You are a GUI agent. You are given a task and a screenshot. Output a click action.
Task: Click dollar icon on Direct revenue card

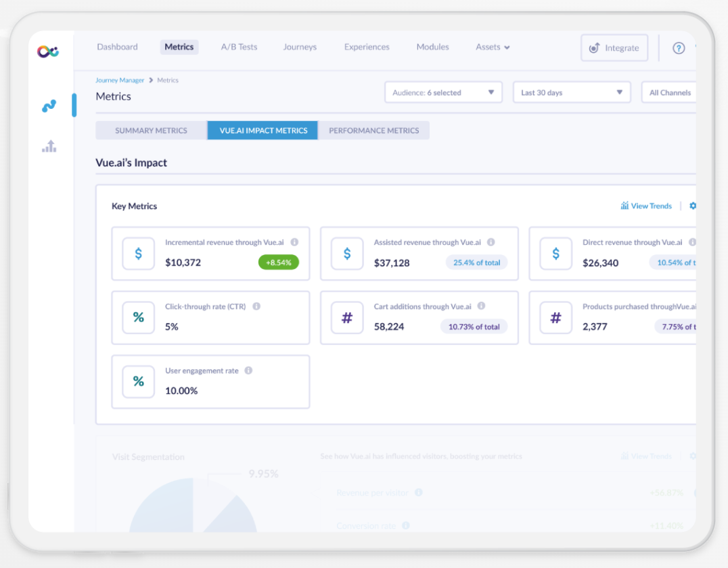point(555,254)
